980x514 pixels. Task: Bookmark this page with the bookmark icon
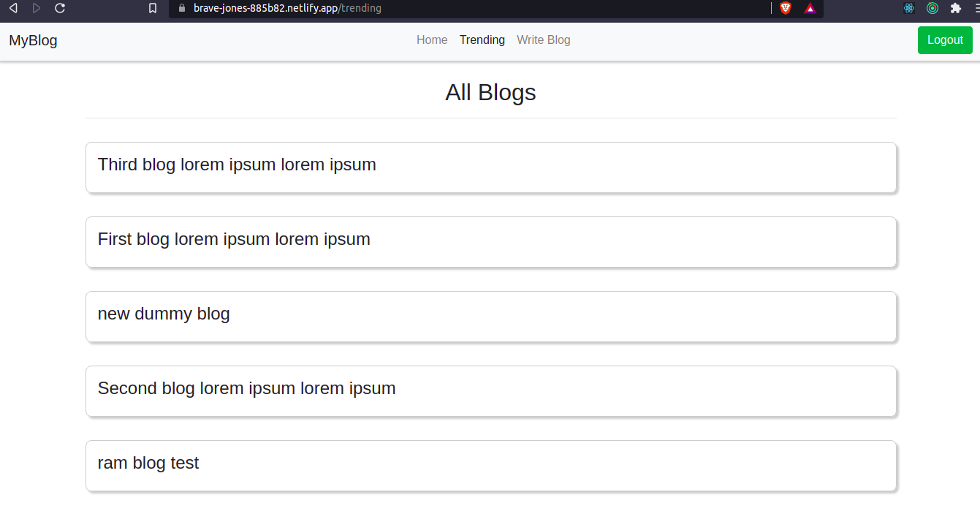click(x=152, y=8)
